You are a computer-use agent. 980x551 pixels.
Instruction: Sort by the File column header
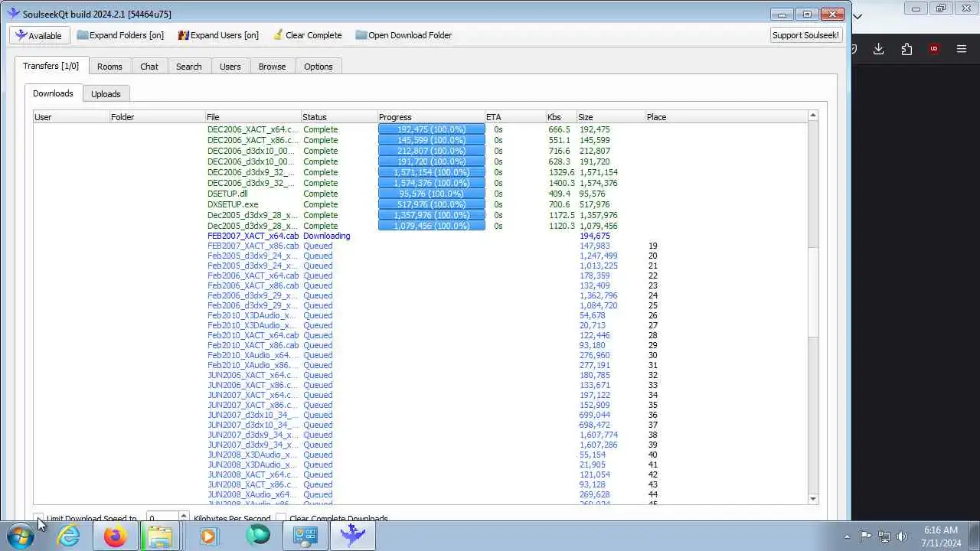pos(253,117)
